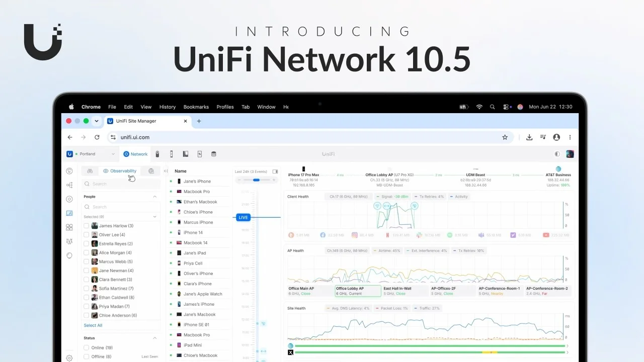
Task: Collapse the Status section
Action: pos(154,338)
